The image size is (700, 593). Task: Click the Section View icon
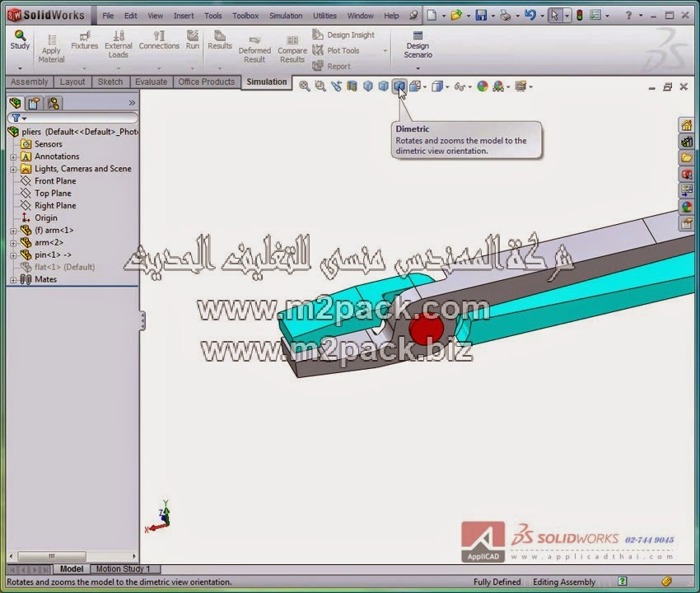tap(352, 86)
